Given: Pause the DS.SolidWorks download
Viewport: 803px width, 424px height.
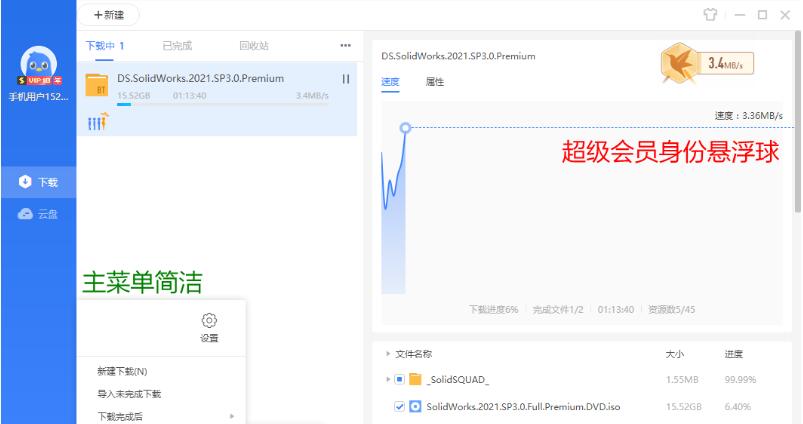Looking at the screenshot, I should (x=346, y=79).
